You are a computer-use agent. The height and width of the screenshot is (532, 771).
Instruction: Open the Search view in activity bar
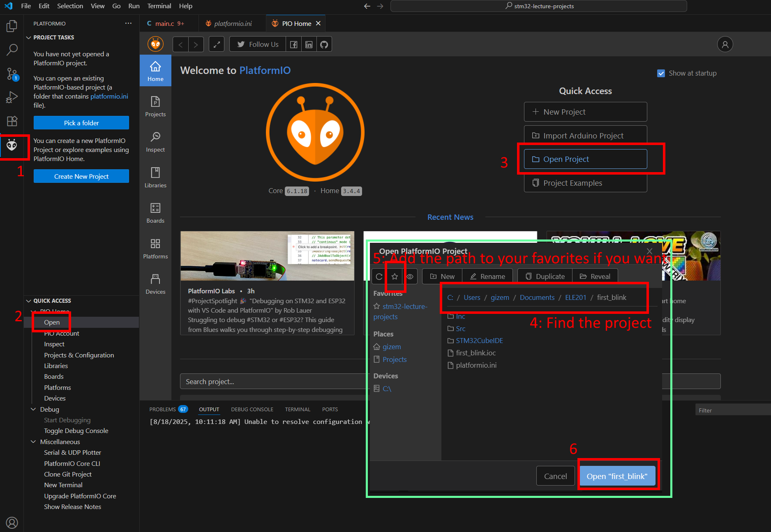(12, 50)
